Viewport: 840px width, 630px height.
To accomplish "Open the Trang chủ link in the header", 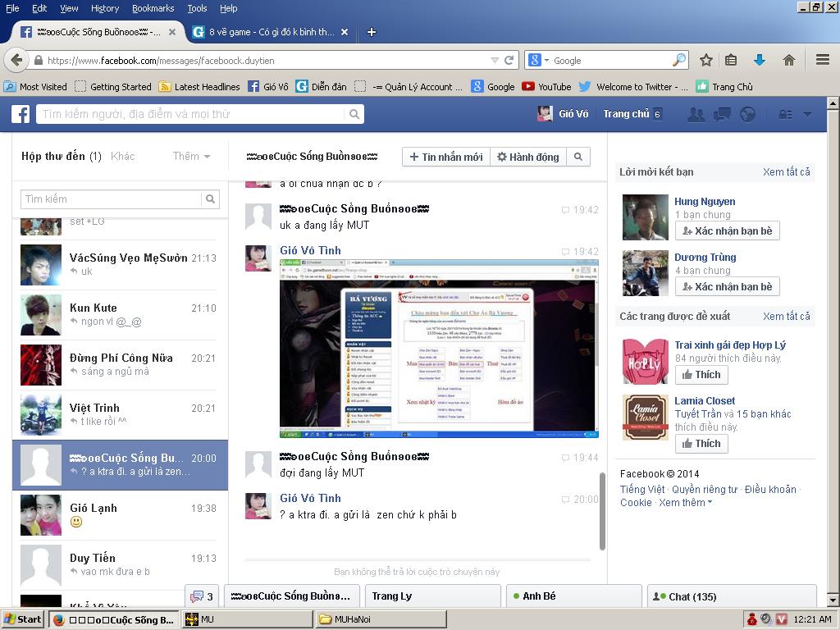I will pos(626,113).
